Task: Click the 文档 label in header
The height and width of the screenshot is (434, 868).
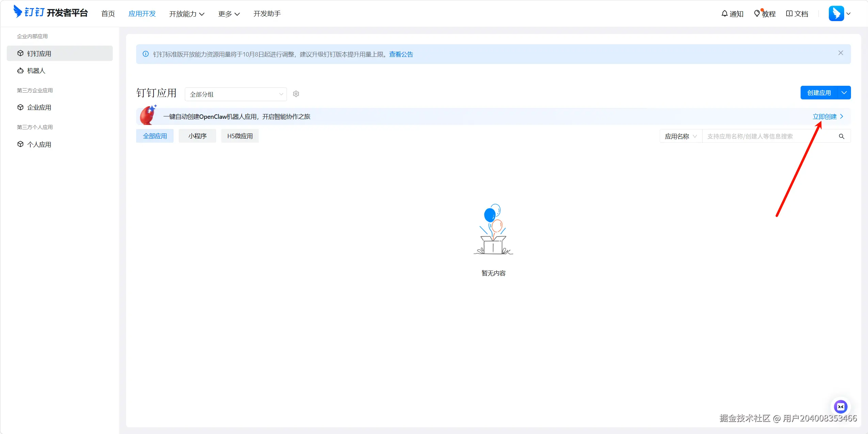Action: [x=801, y=14]
